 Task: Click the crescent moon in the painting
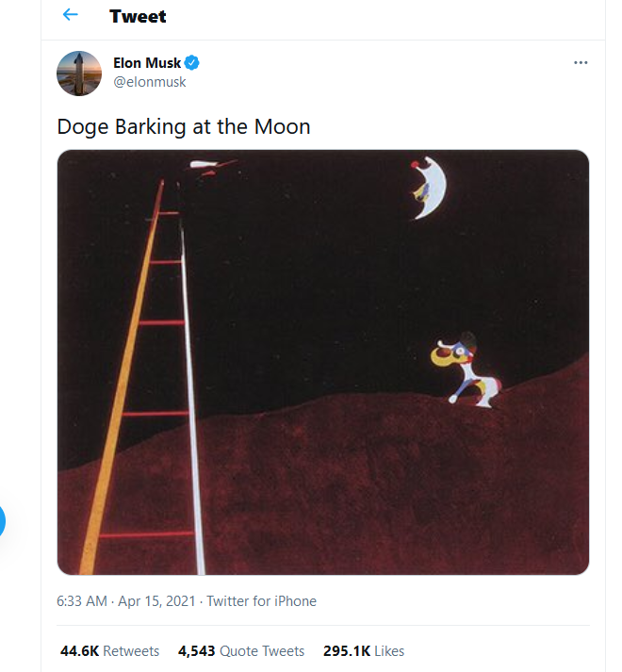[429, 188]
